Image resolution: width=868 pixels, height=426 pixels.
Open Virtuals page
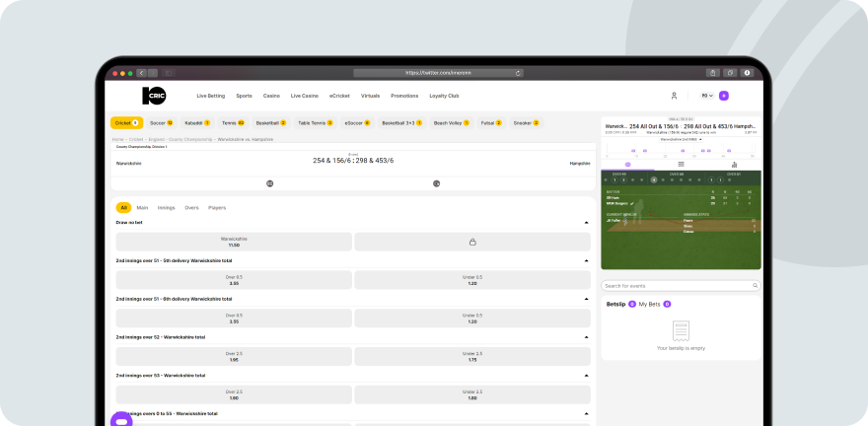pos(370,96)
